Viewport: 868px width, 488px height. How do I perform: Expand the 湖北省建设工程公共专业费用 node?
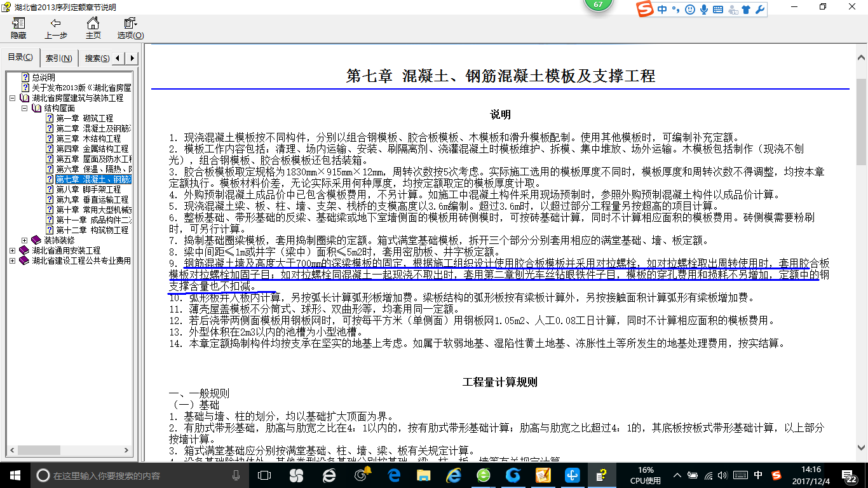[x=13, y=261]
